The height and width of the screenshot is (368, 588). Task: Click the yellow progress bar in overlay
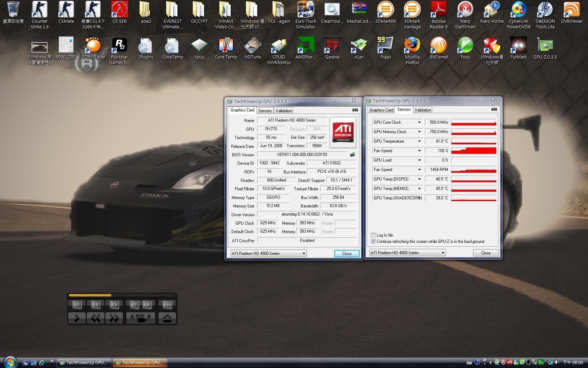(90, 295)
